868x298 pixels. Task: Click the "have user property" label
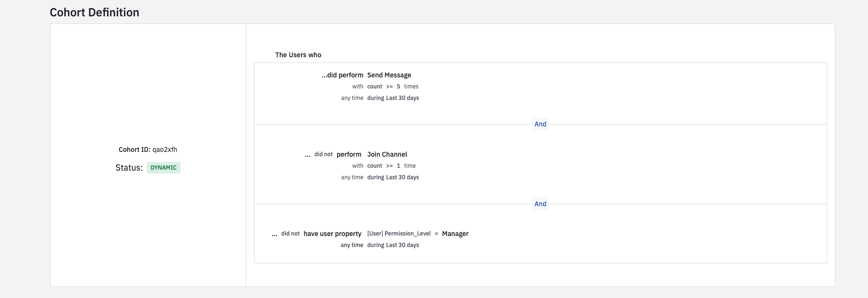click(x=332, y=234)
